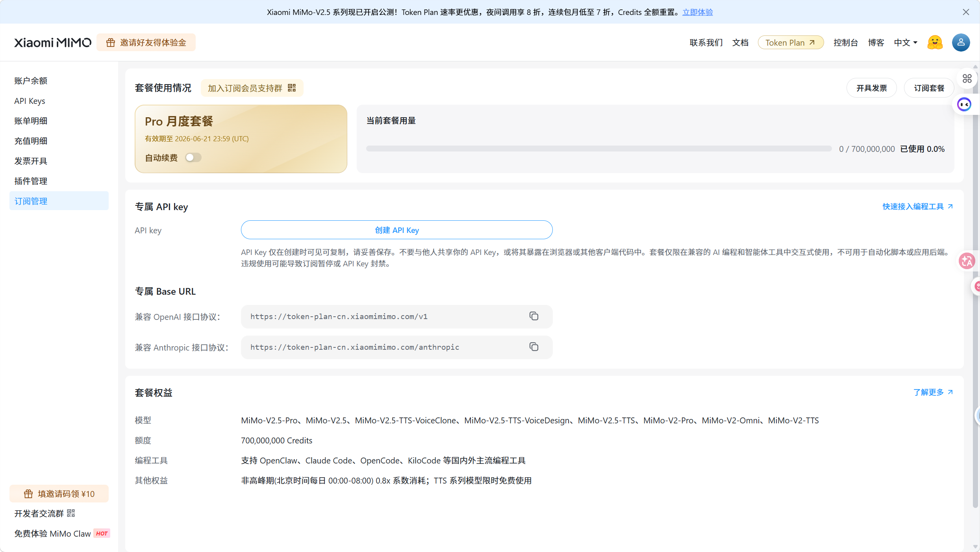The width and height of the screenshot is (980, 552).
Task: Select API Keys in the sidebar
Action: pyautogui.click(x=59, y=101)
